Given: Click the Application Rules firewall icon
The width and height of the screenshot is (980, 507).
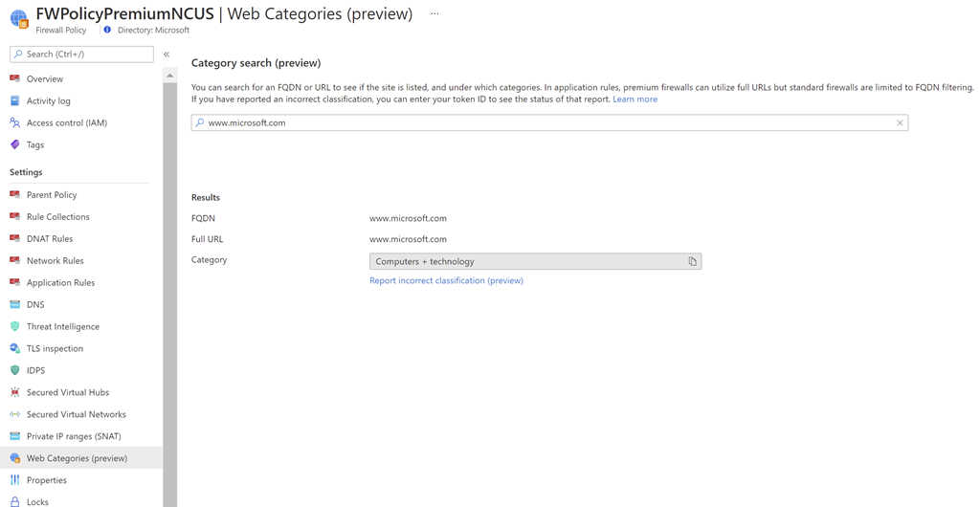Looking at the screenshot, I should click(15, 282).
